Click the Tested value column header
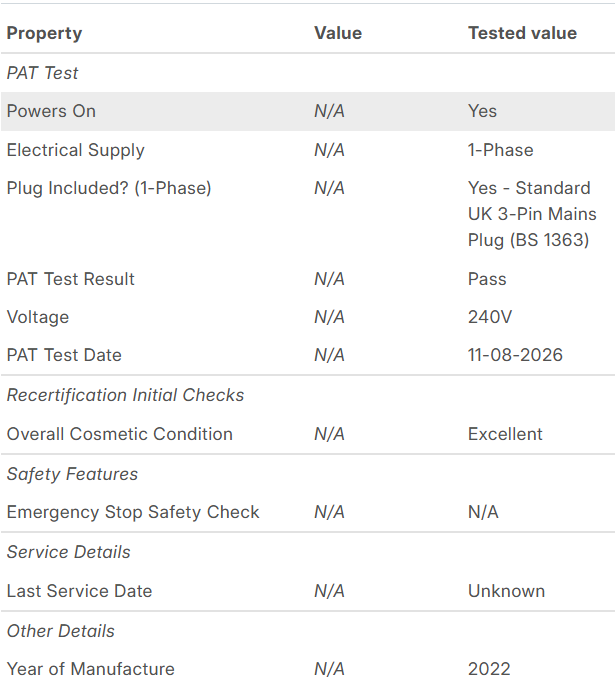 click(x=522, y=33)
